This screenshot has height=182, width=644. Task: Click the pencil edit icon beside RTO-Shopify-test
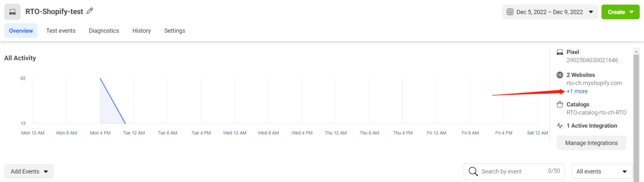[x=90, y=11]
